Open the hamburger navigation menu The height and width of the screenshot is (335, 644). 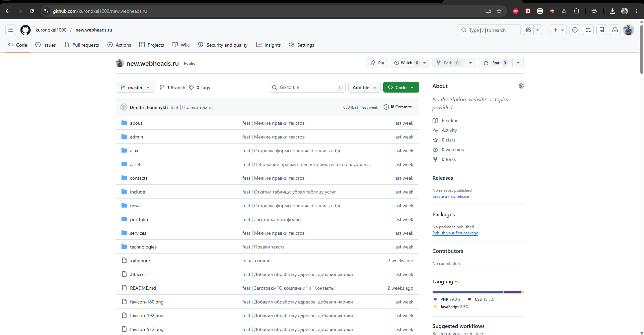click(11, 30)
